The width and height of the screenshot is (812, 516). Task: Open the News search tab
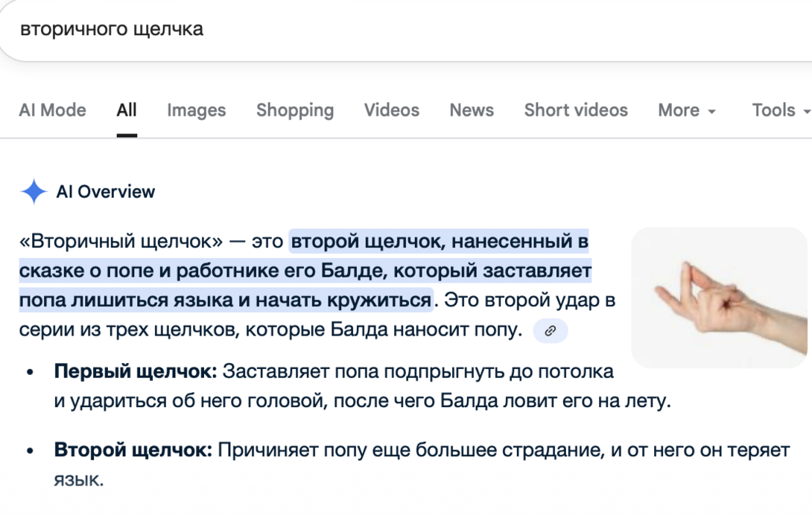point(471,110)
